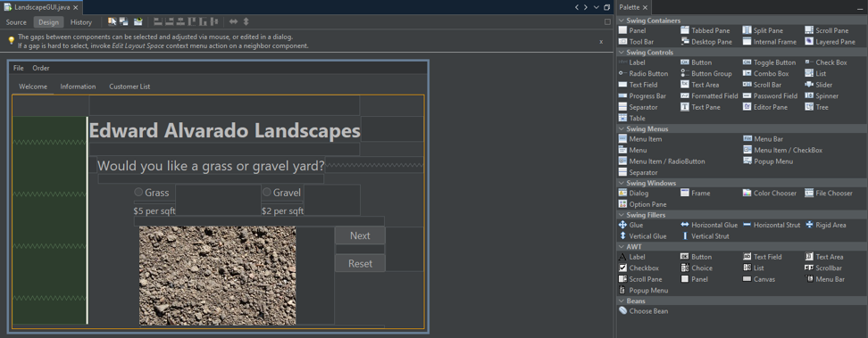Screen dimensions: 868x338
Task: Pick Layered Pane from the palette
Action: click(x=830, y=42)
